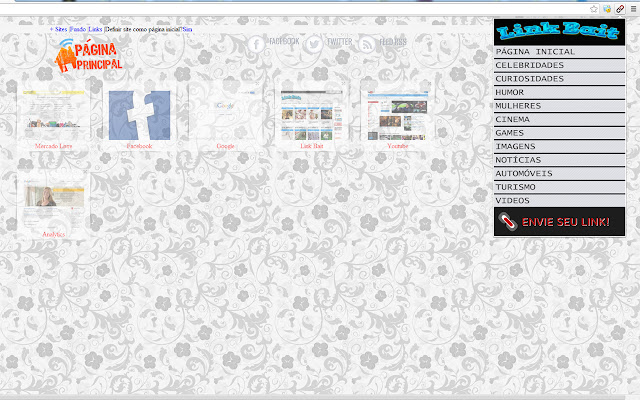This screenshot has width=640, height=400.
Task: Open the Chrome hamburger menu
Action: tap(632, 9)
